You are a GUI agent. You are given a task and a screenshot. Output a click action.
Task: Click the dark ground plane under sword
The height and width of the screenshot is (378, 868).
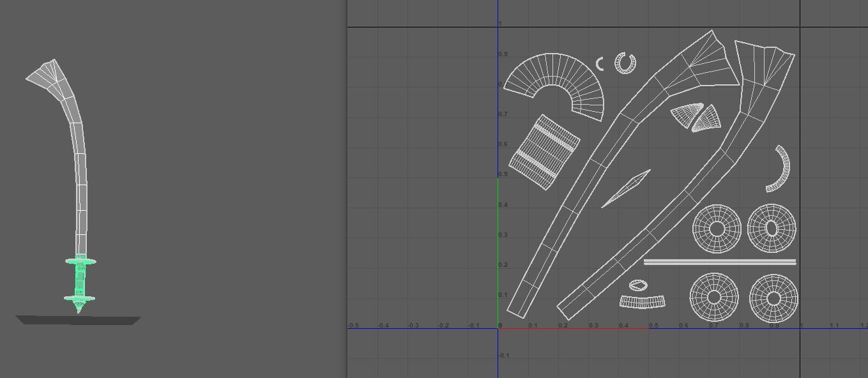pos(78,320)
